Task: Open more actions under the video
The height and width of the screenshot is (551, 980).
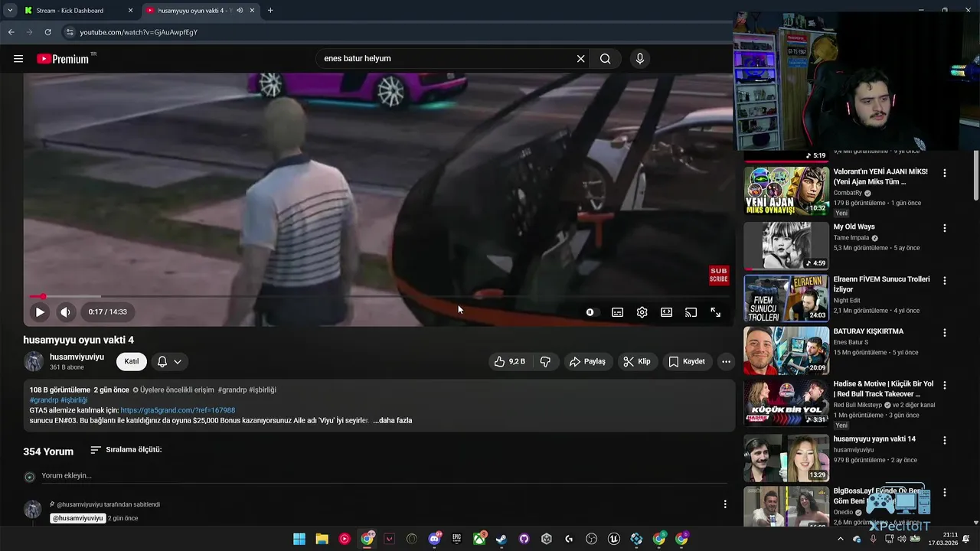Action: pos(726,361)
